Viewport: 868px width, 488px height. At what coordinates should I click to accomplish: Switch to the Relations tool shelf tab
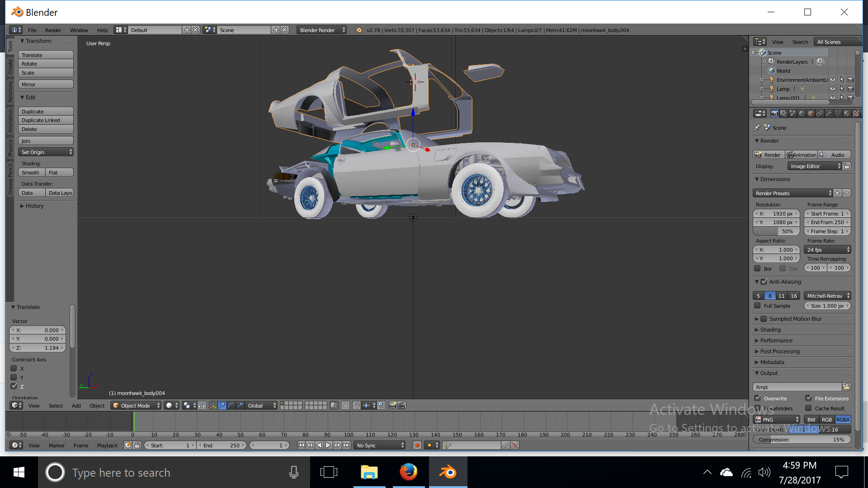tap(10, 92)
